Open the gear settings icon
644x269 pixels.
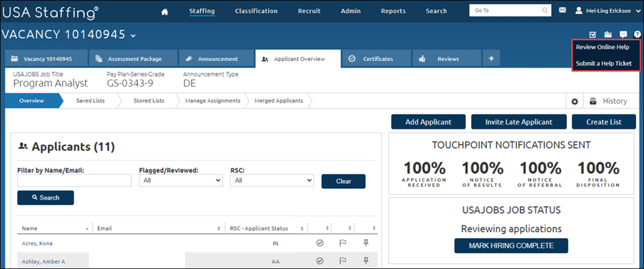(x=575, y=101)
